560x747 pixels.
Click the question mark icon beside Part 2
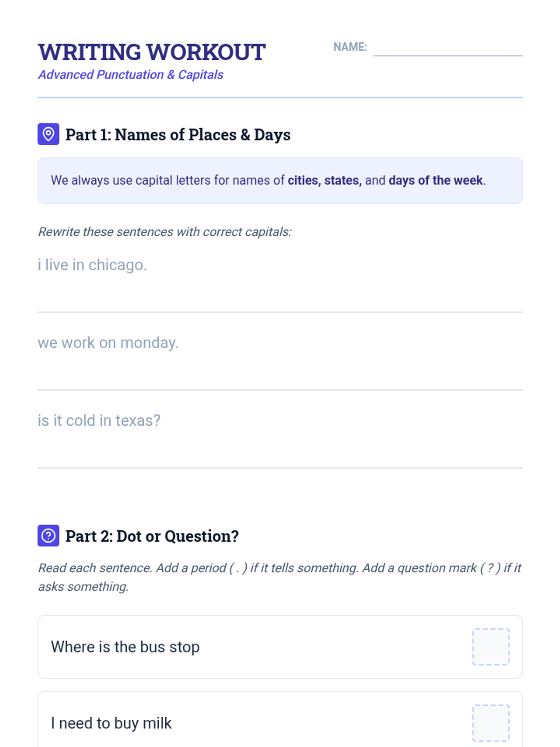(x=48, y=536)
